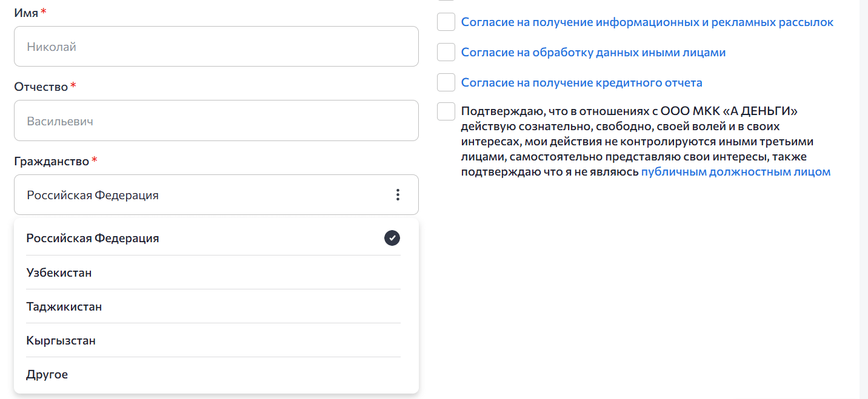Select Российская Федерация from the list
The image size is (868, 399).
point(213,238)
